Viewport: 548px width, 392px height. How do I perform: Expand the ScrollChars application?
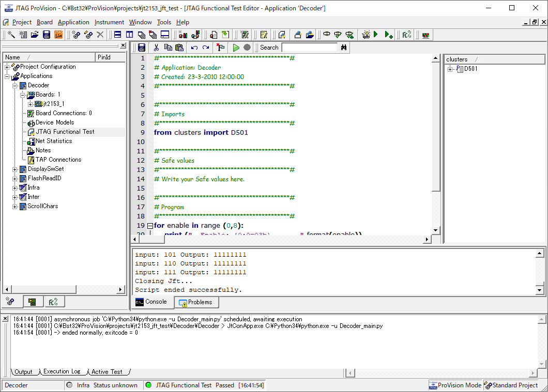click(14, 206)
